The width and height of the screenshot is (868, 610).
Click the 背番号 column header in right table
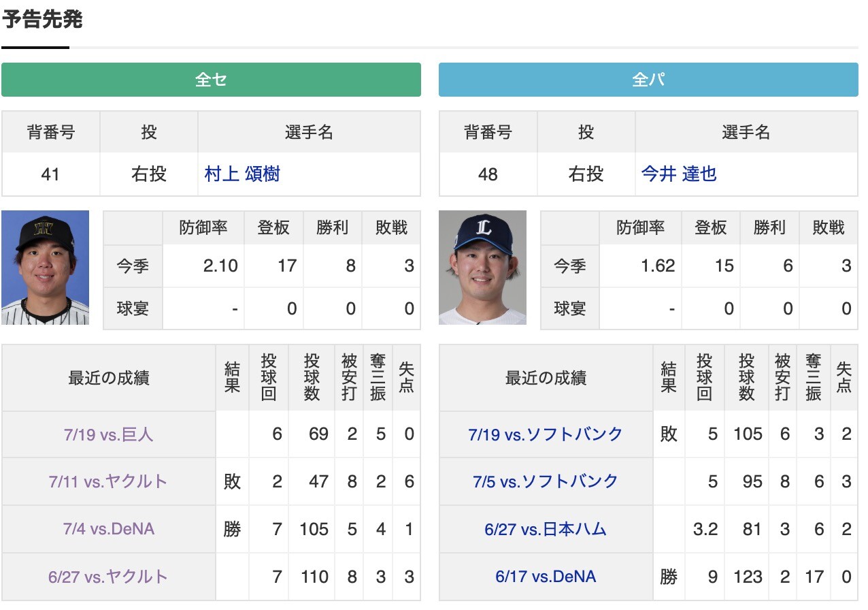tap(488, 132)
